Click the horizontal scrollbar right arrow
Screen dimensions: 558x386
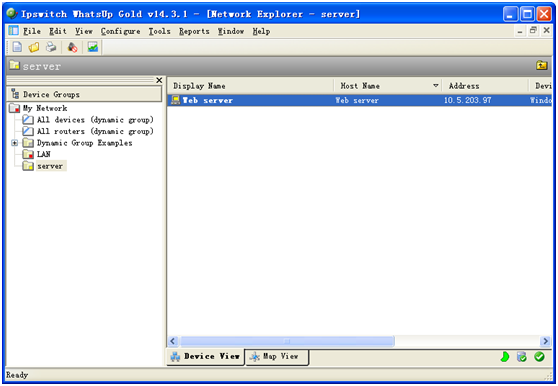coord(545,341)
